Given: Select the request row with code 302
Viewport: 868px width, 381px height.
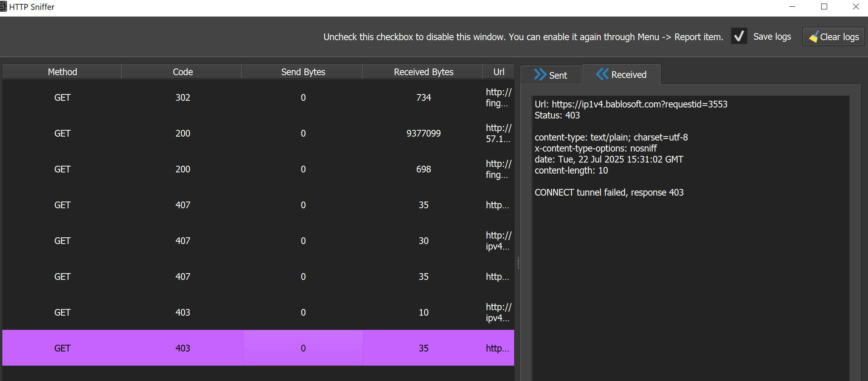Looking at the screenshot, I should point(182,98).
